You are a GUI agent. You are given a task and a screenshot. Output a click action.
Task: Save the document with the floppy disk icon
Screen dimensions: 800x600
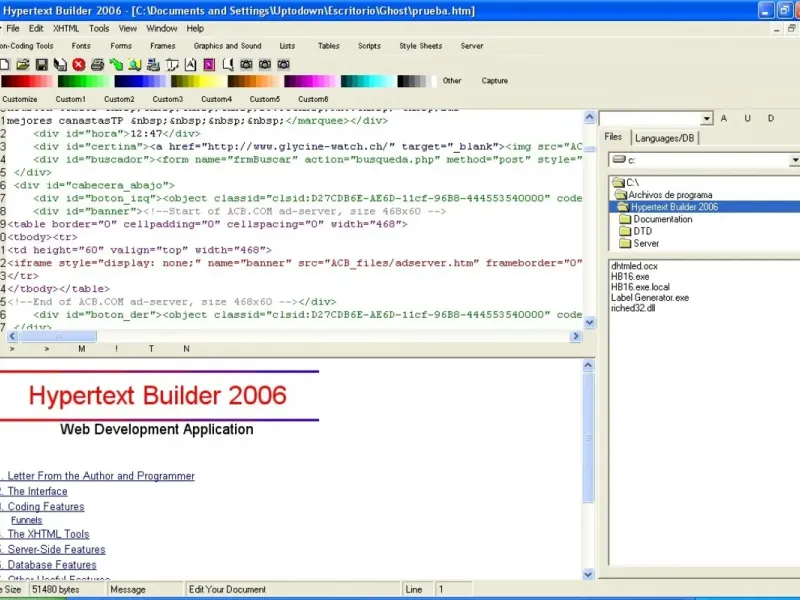tap(41, 65)
